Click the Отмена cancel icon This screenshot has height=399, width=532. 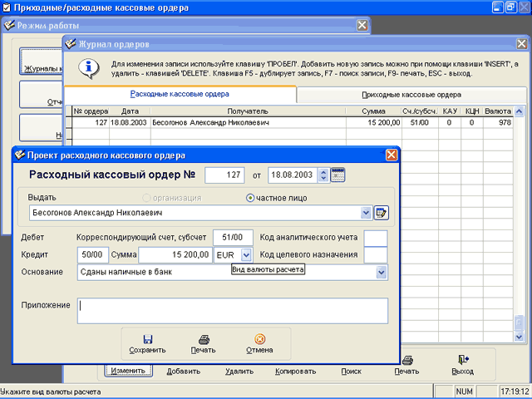[x=259, y=338]
